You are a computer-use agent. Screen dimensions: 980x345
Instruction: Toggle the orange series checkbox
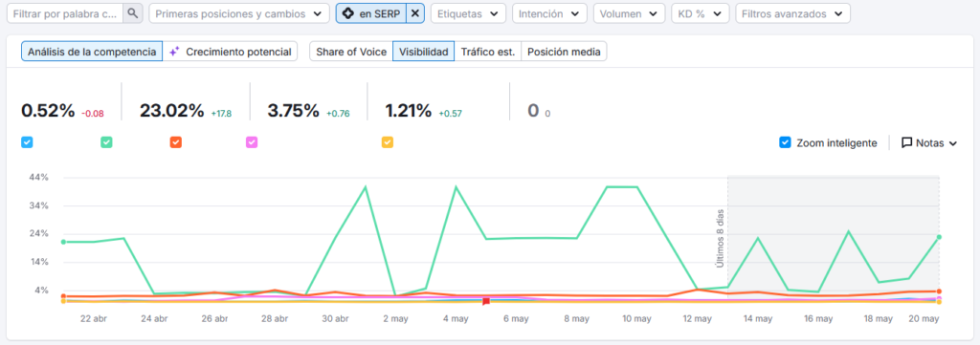tap(176, 142)
